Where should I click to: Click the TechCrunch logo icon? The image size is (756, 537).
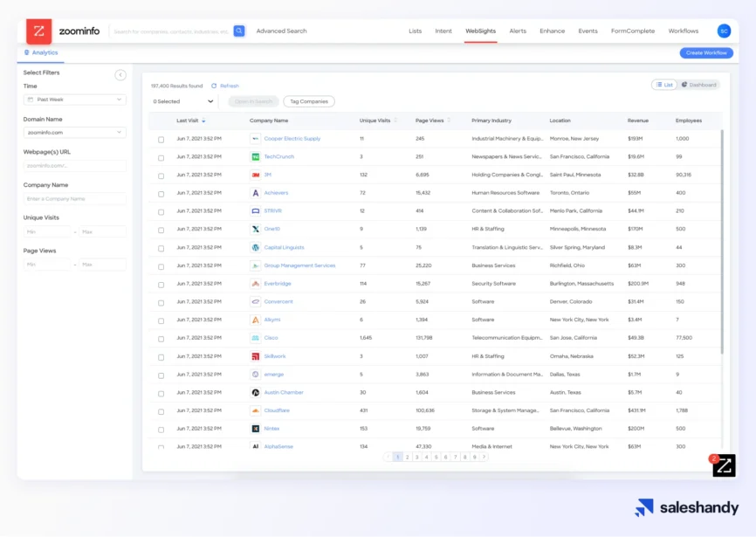(x=256, y=156)
